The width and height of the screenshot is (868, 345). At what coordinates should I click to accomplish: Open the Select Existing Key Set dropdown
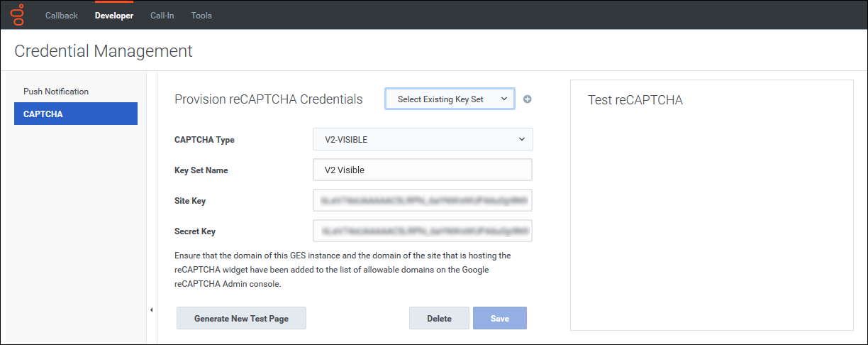coord(450,99)
